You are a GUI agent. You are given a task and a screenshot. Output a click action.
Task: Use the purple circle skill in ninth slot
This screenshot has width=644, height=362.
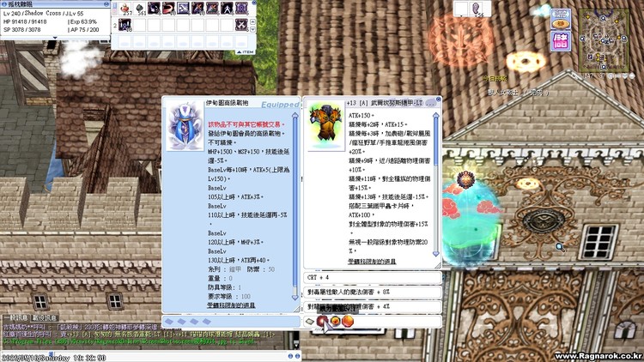[241, 9]
